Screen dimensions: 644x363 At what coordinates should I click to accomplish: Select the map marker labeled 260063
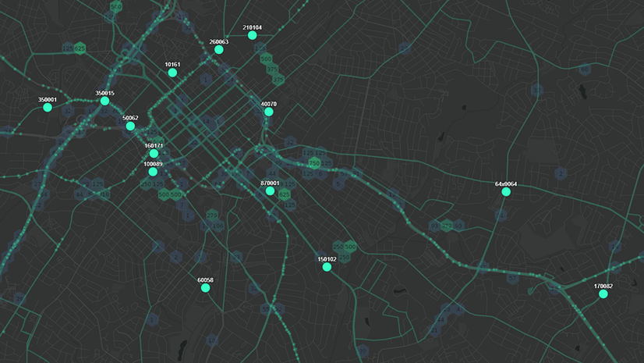[219, 50]
